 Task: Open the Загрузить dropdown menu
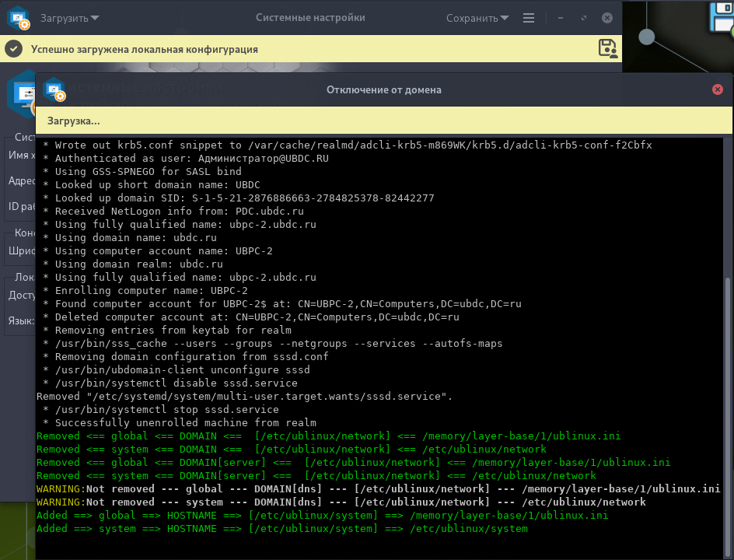(72, 18)
